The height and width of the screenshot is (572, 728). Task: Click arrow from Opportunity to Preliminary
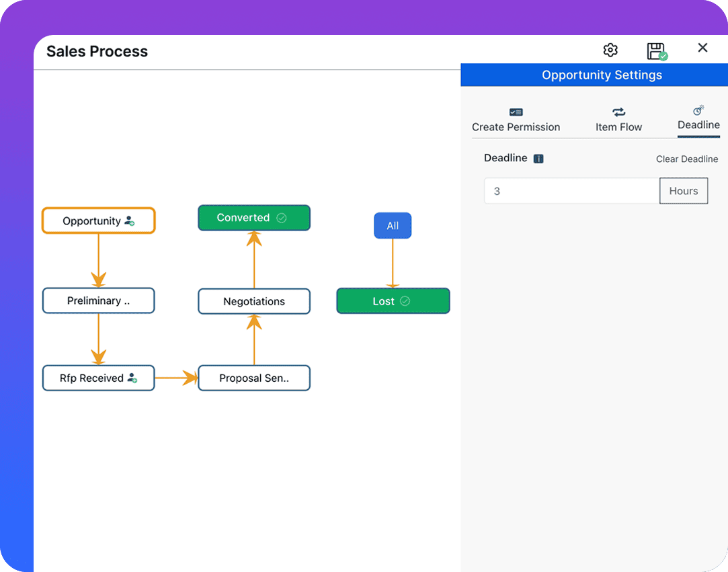98,261
